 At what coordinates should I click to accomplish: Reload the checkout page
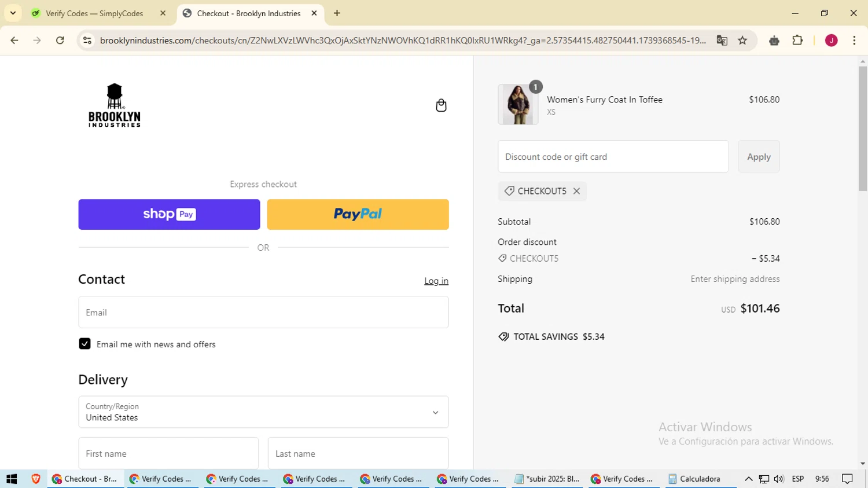pos(60,41)
